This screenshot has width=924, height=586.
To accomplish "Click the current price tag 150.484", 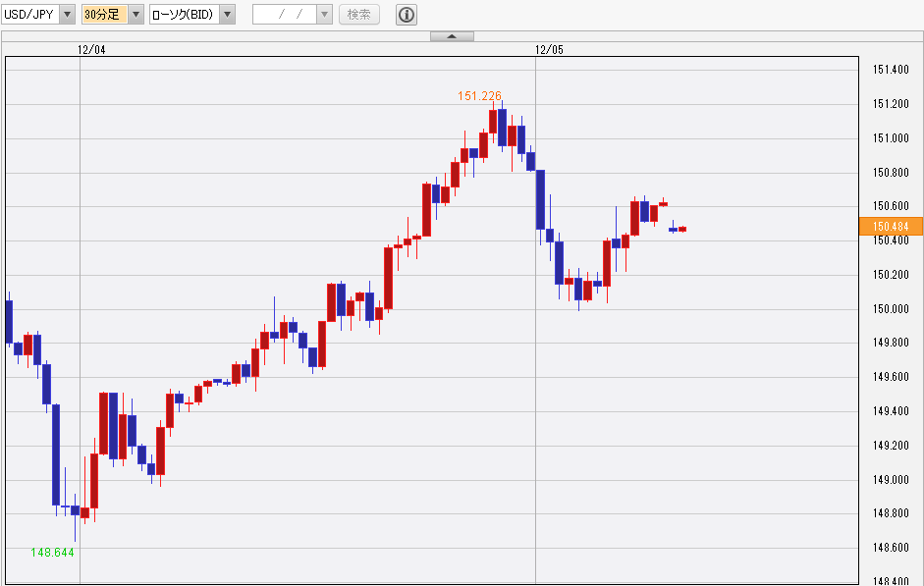I will [891, 226].
